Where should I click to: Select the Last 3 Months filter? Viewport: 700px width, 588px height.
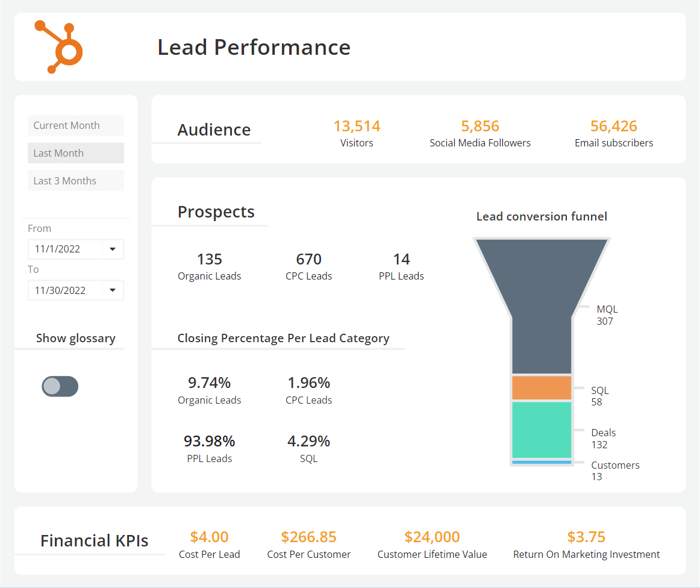[x=75, y=180]
